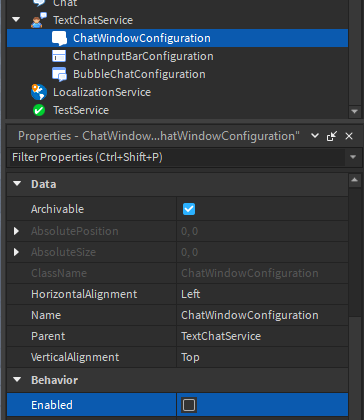Uncheck the Archivable checkbox
The width and height of the screenshot is (364, 420).
189,209
